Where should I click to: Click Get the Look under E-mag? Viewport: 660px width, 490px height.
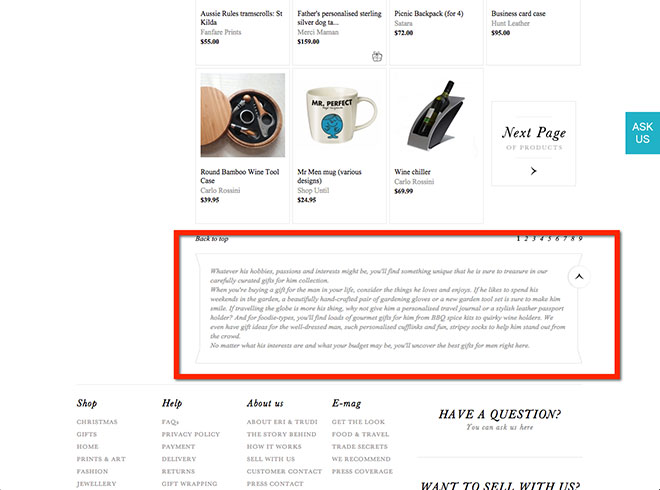pos(358,422)
